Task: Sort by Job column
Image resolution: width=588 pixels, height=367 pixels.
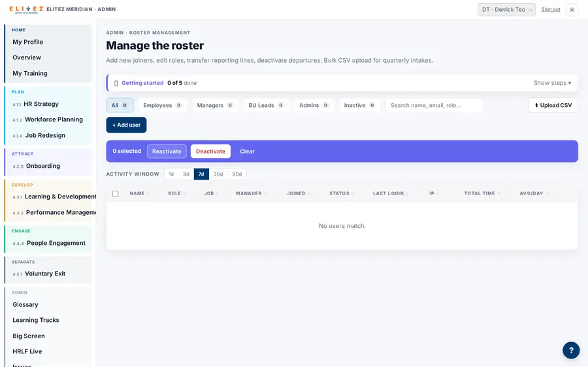Action: (211, 193)
